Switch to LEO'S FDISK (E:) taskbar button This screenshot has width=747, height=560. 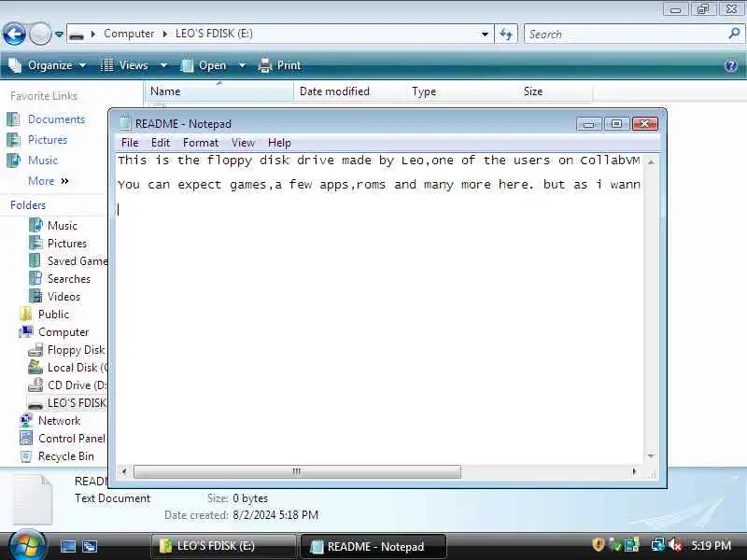coord(223,546)
